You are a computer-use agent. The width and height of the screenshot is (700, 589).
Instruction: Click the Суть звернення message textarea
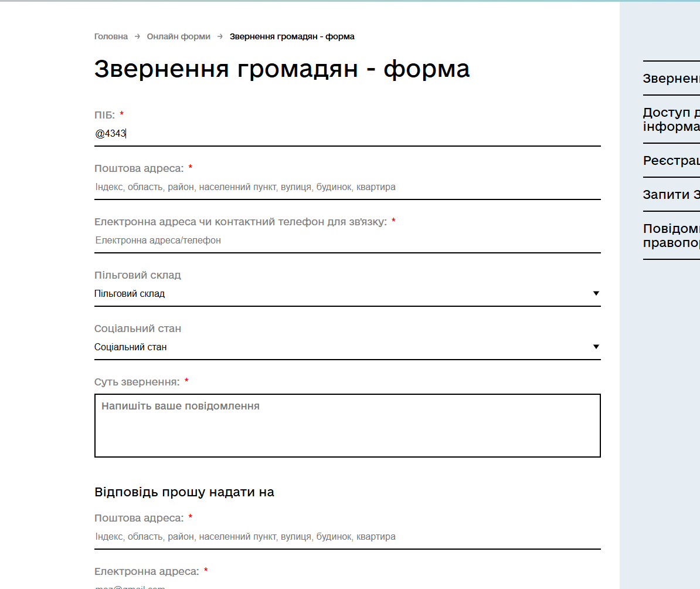[x=347, y=425]
